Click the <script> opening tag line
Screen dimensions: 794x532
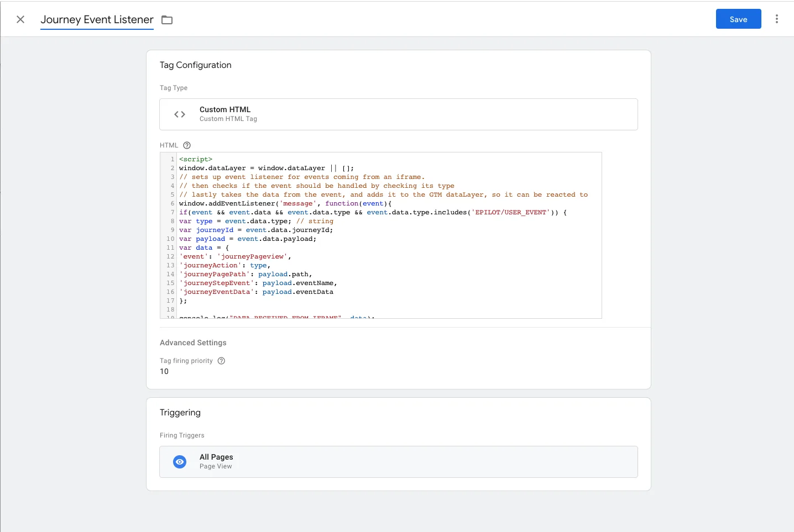196,159
